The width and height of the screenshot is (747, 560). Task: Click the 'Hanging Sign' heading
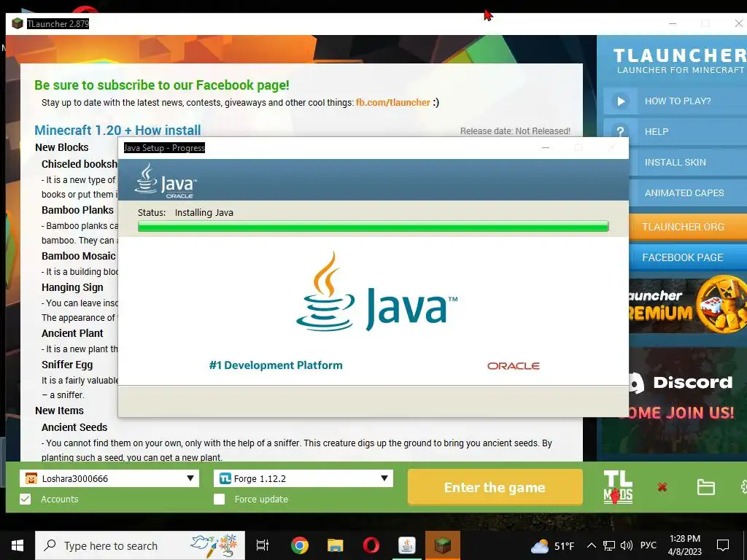click(x=72, y=287)
